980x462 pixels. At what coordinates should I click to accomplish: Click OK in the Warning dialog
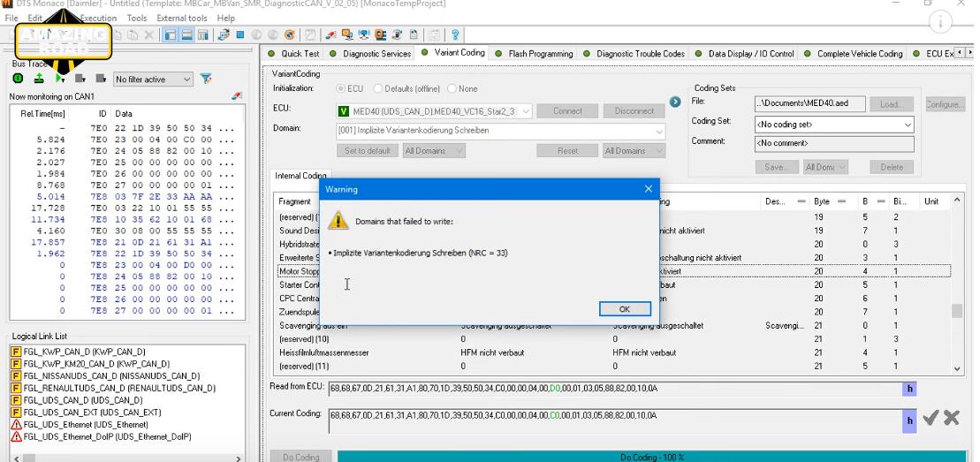point(625,309)
